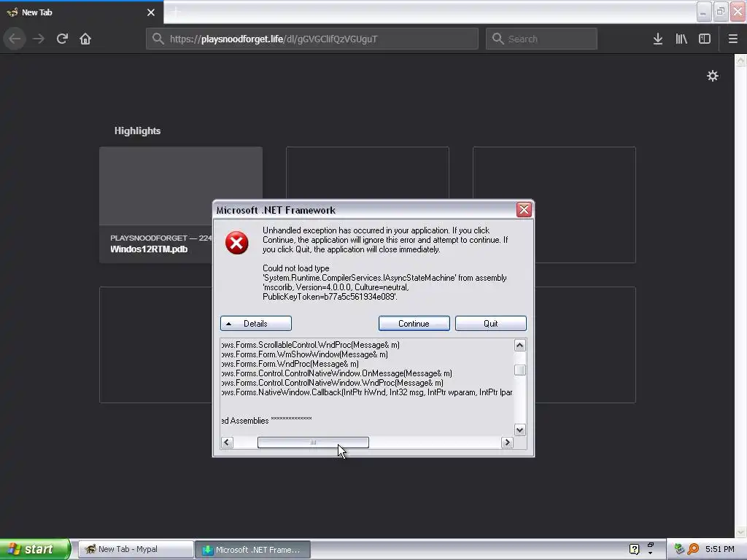Click the NativeWindow.Callback stack trace line
The width and height of the screenshot is (747, 560).
point(367,392)
